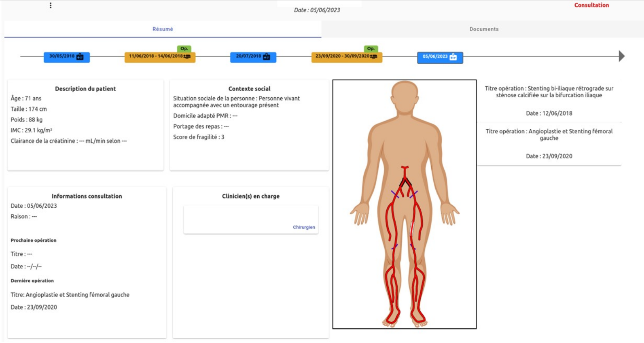Image resolution: width=644 pixels, height=343 pixels.
Task: Click 'Date : 05/06/2023' in Informations consultation
Action: tap(34, 206)
